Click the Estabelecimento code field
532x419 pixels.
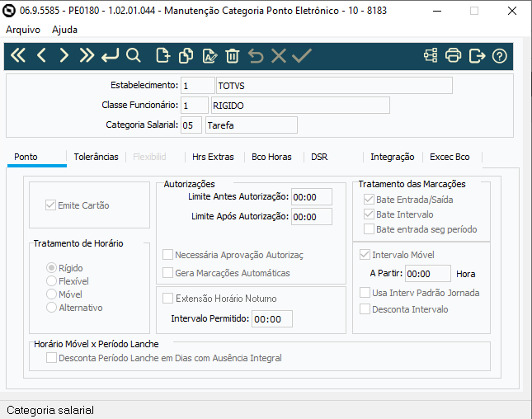click(198, 86)
